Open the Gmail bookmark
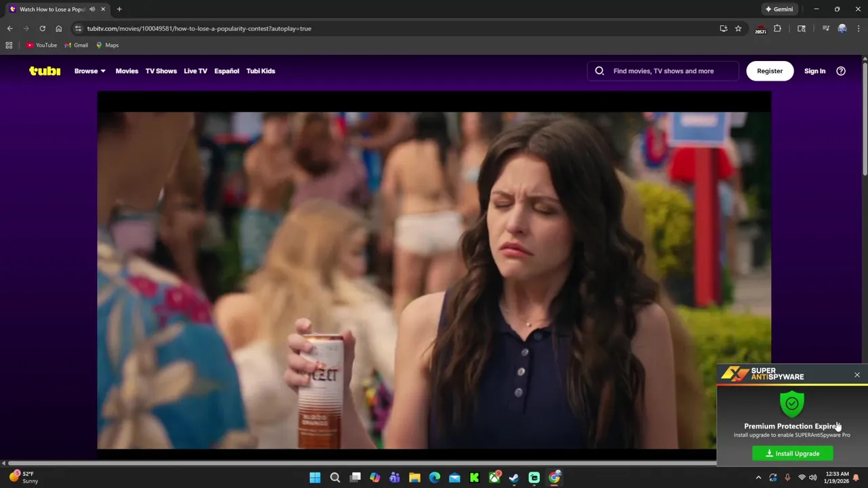This screenshot has height=488, width=868. (x=76, y=45)
